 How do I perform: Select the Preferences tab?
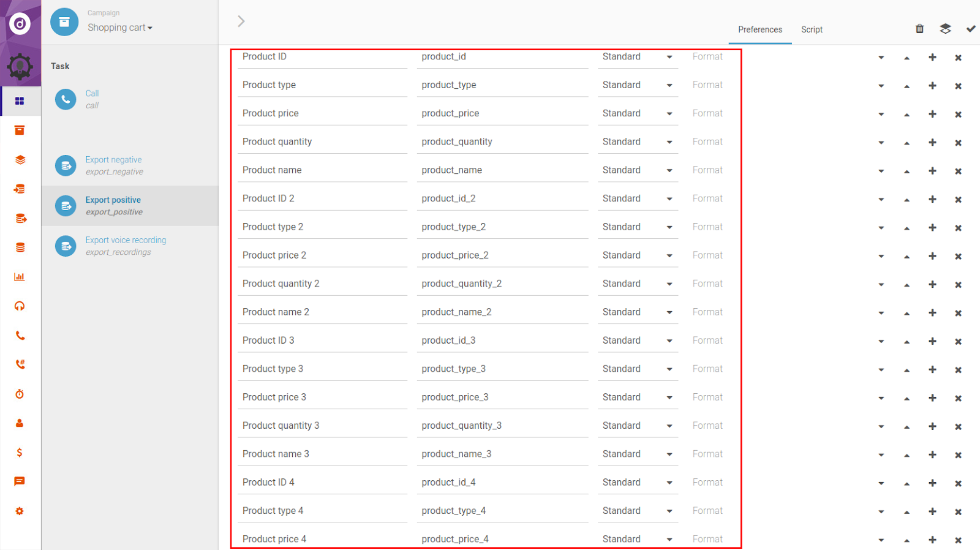point(759,29)
